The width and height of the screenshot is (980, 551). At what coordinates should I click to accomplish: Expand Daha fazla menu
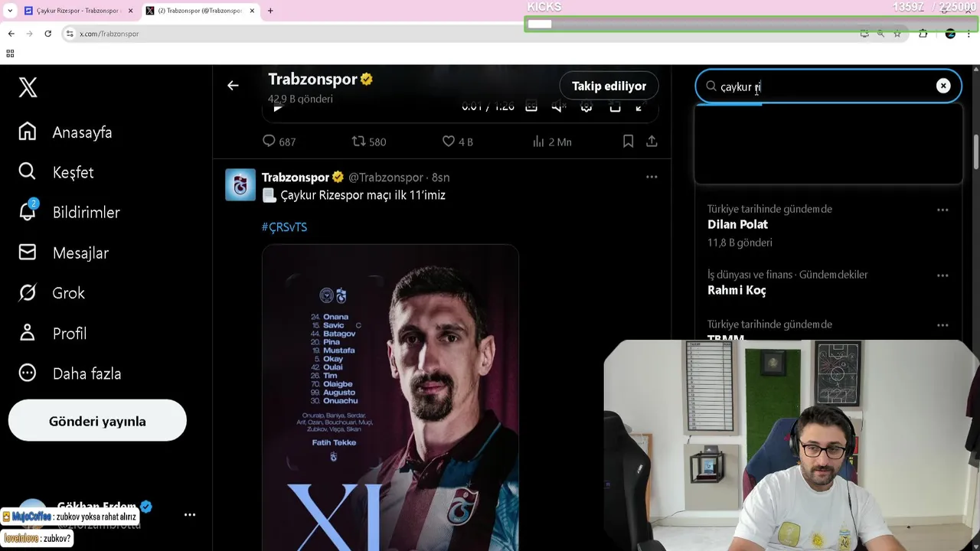coord(70,373)
